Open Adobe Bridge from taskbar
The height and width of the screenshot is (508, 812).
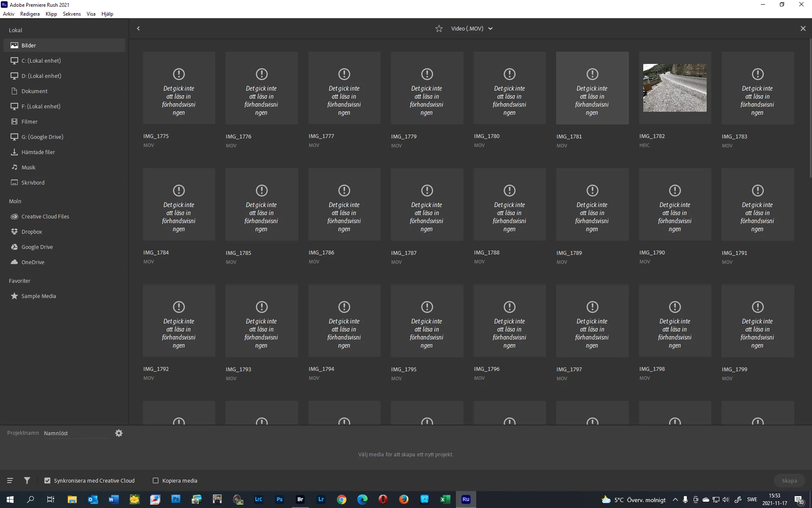coord(300,500)
